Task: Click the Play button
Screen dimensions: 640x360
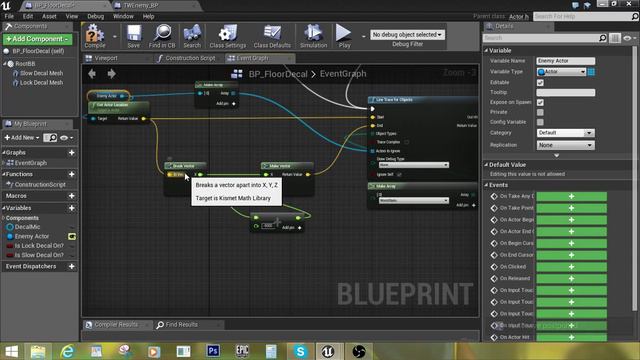Action: click(x=344, y=36)
